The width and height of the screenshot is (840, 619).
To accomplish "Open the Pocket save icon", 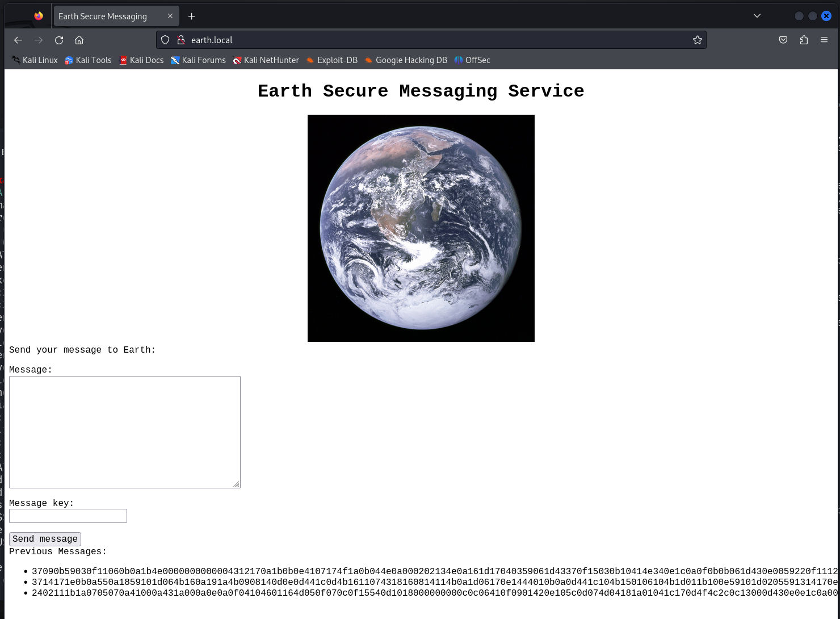I will (x=783, y=40).
